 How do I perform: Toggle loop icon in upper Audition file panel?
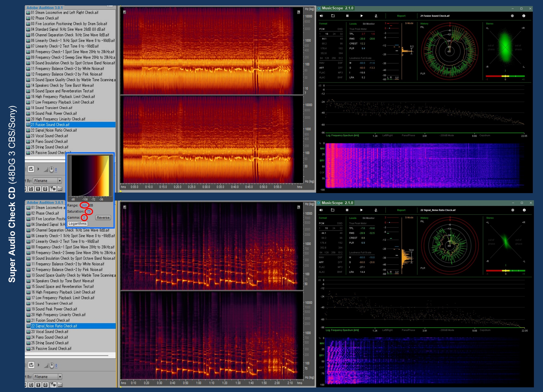point(31,189)
